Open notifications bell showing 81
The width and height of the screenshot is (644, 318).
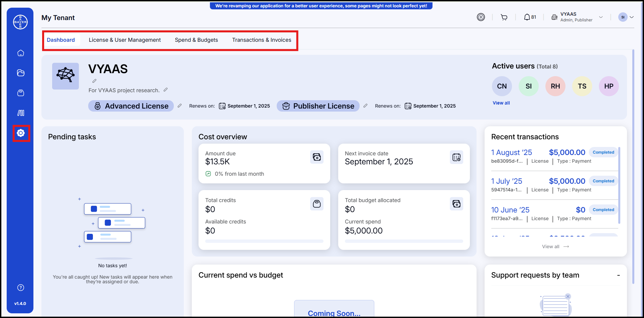530,17
